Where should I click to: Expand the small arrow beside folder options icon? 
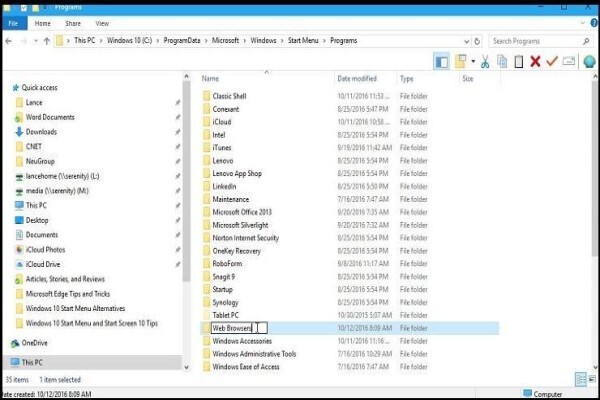pyautogui.click(x=473, y=61)
